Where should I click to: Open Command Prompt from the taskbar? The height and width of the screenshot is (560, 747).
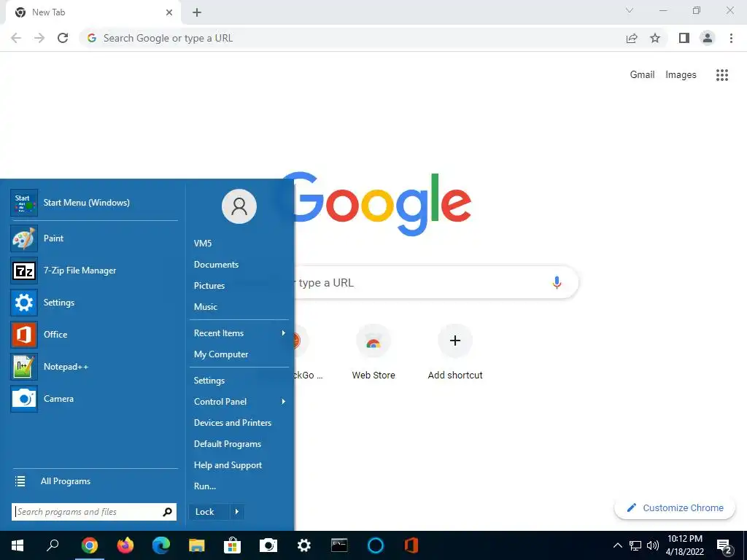339,545
